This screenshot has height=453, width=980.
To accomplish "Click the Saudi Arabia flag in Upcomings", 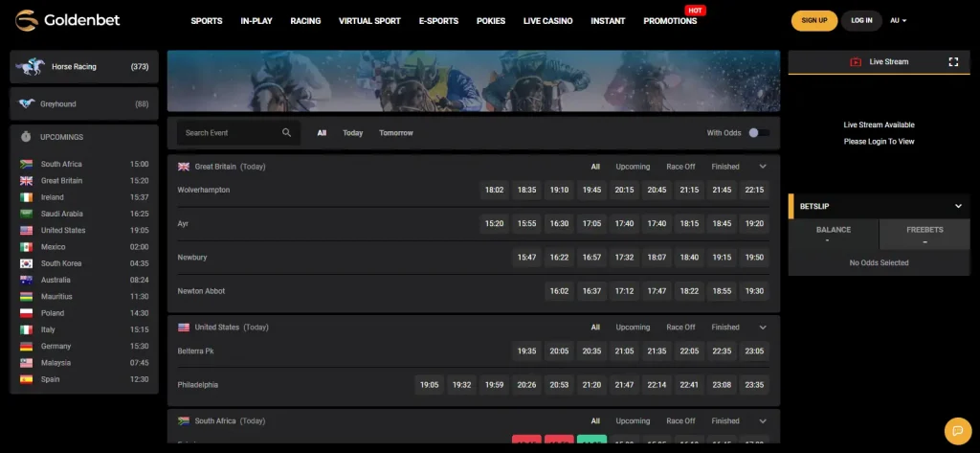I will (x=26, y=214).
